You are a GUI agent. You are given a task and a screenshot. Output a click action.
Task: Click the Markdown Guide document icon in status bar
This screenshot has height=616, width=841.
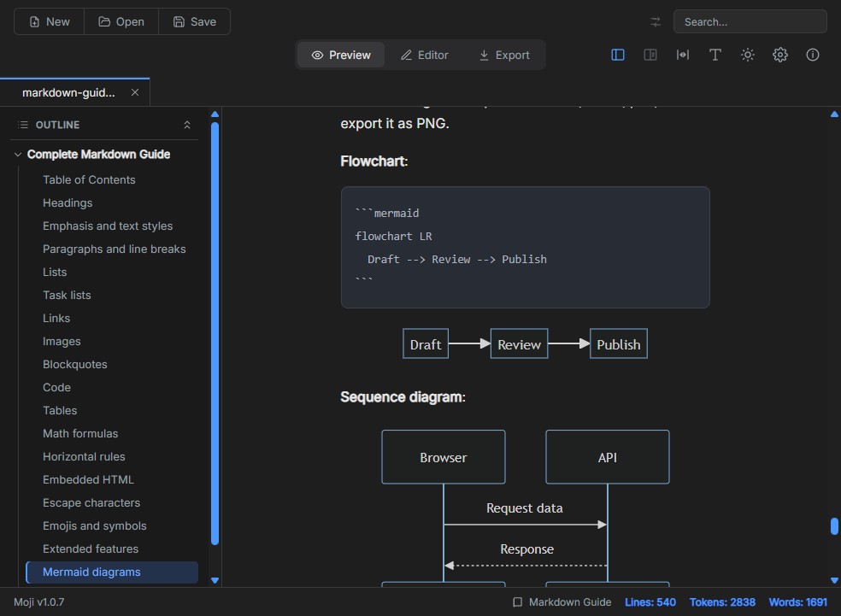[x=517, y=602]
